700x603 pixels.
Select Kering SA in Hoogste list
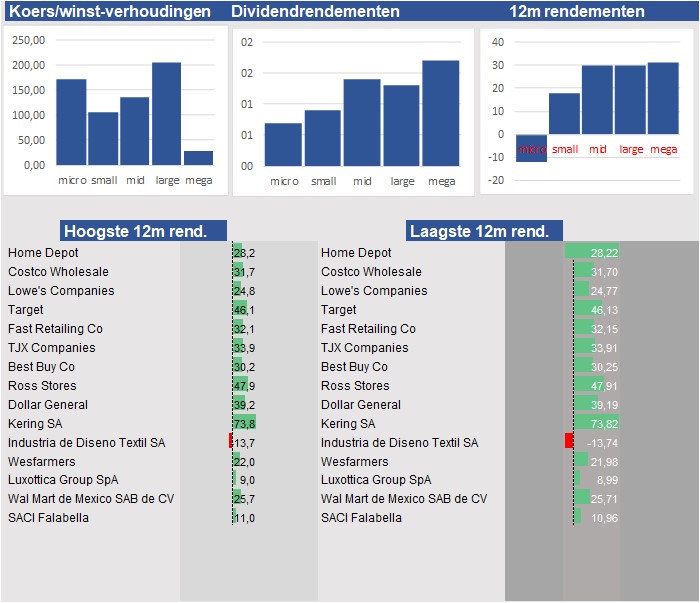tap(35, 423)
